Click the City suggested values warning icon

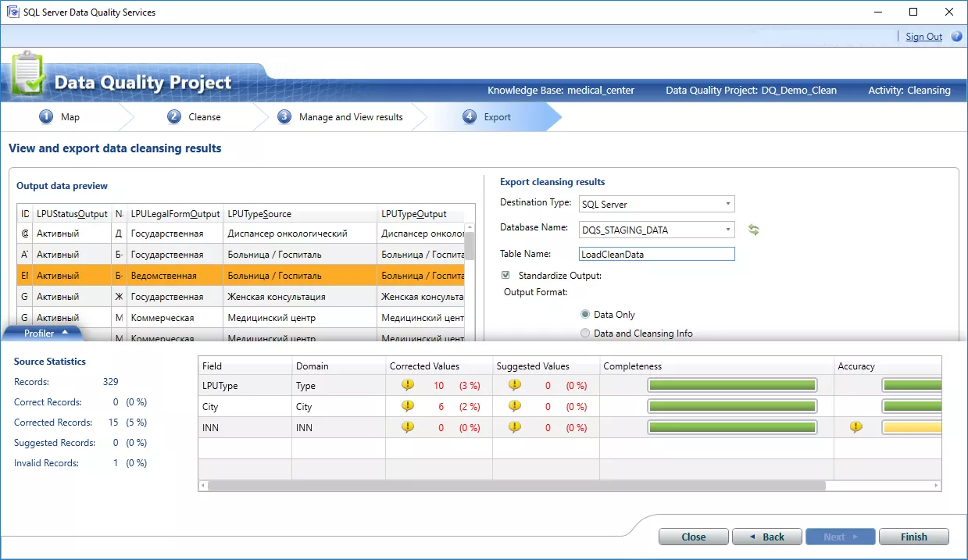click(x=514, y=406)
